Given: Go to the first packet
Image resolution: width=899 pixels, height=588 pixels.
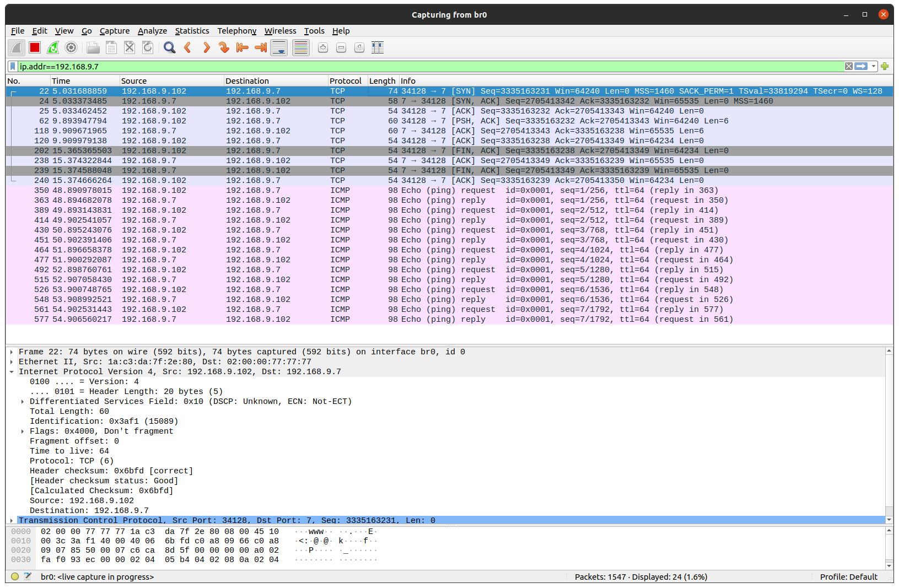Looking at the screenshot, I should tap(242, 47).
